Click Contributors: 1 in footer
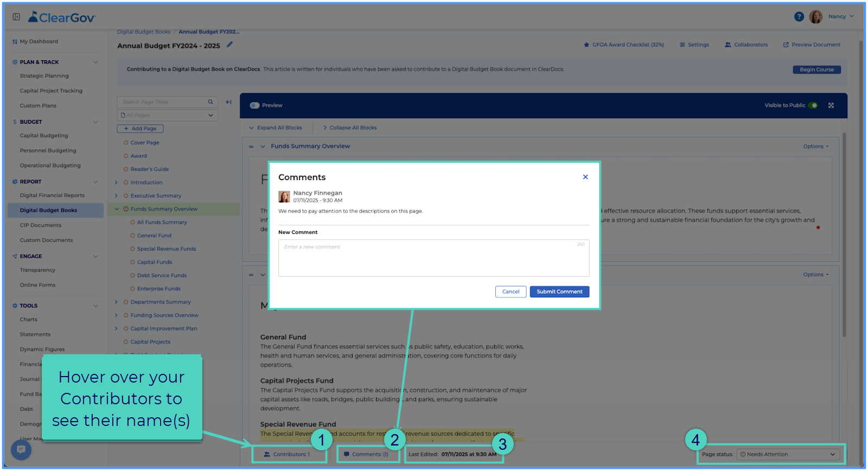The width and height of the screenshot is (868, 471). click(x=287, y=454)
